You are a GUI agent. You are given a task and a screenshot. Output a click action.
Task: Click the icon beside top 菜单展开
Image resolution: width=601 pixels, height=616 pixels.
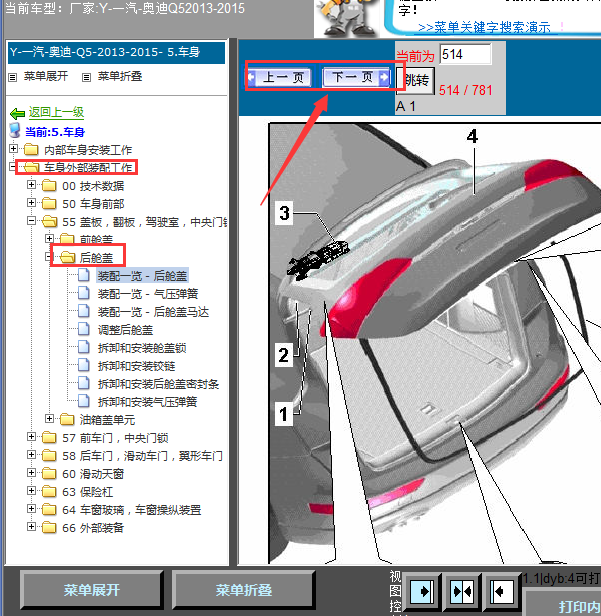tap(13, 77)
